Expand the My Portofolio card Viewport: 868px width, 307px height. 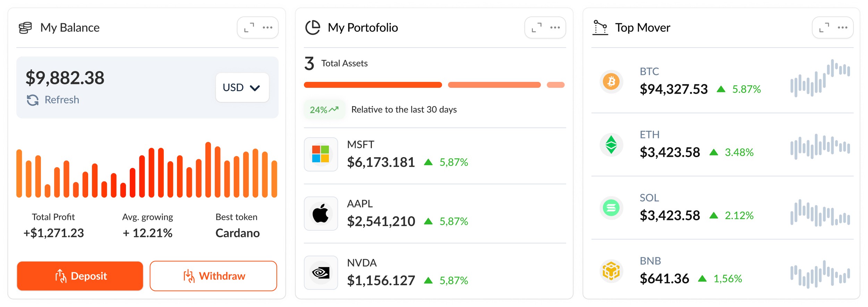(x=537, y=27)
